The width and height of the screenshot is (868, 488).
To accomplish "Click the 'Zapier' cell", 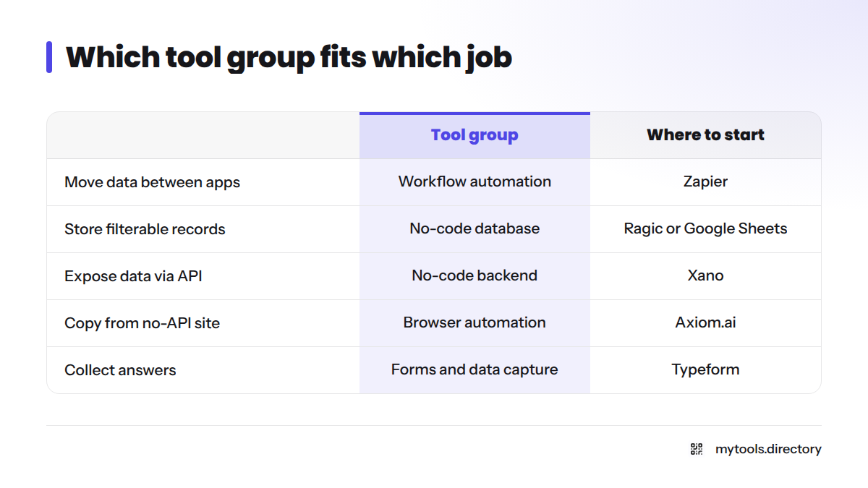I will click(x=705, y=182).
